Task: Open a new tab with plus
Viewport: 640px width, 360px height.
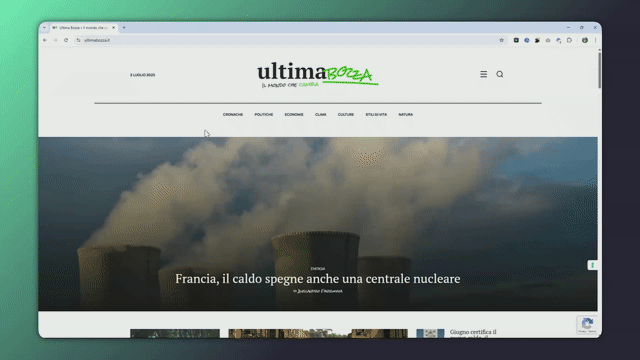Action: click(124, 27)
